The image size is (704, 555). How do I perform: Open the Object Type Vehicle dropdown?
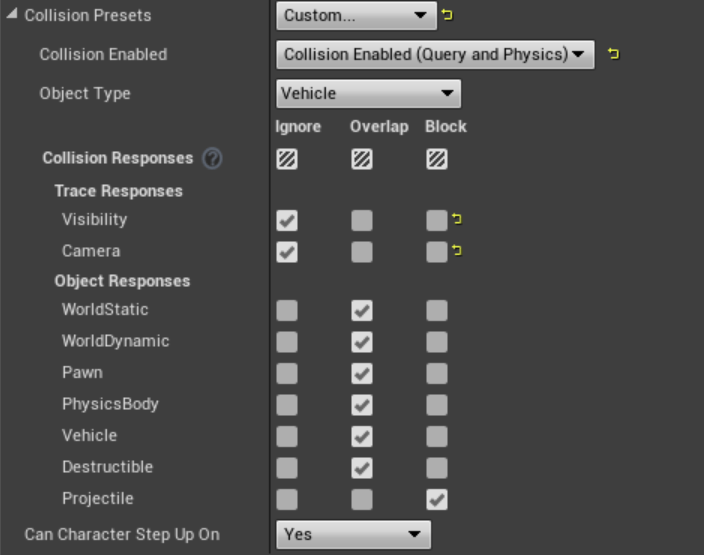pyautogui.click(x=368, y=94)
